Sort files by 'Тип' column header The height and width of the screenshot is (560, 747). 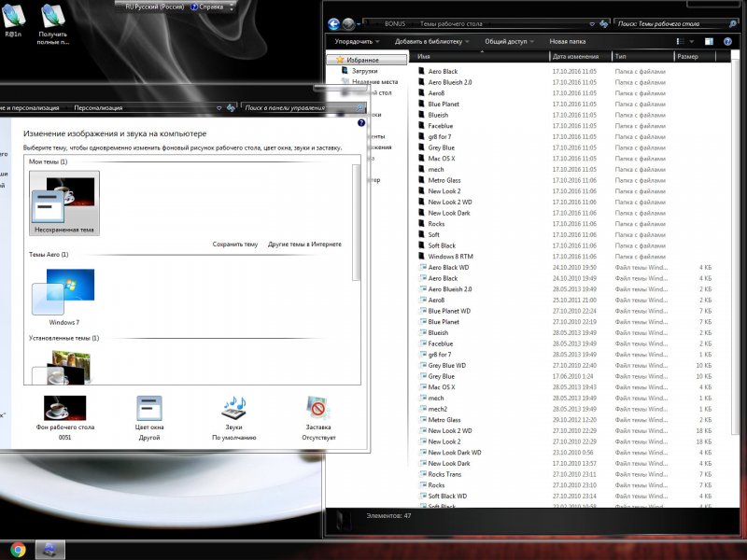[x=643, y=56]
